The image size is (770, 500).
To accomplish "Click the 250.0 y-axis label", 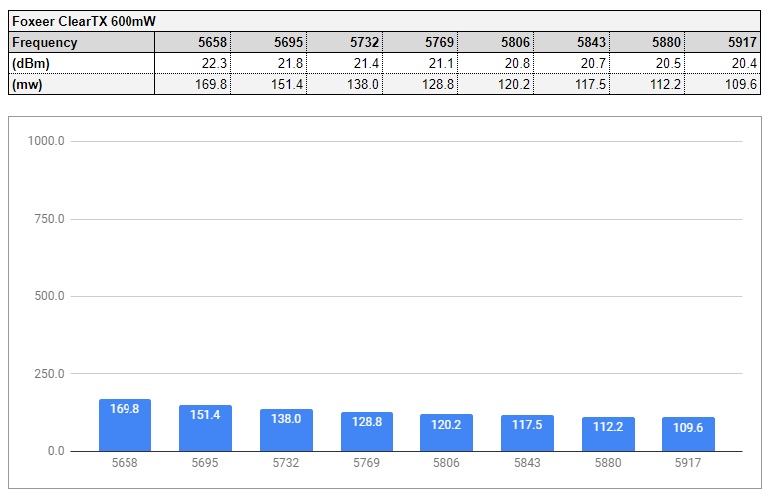I will click(49, 374).
